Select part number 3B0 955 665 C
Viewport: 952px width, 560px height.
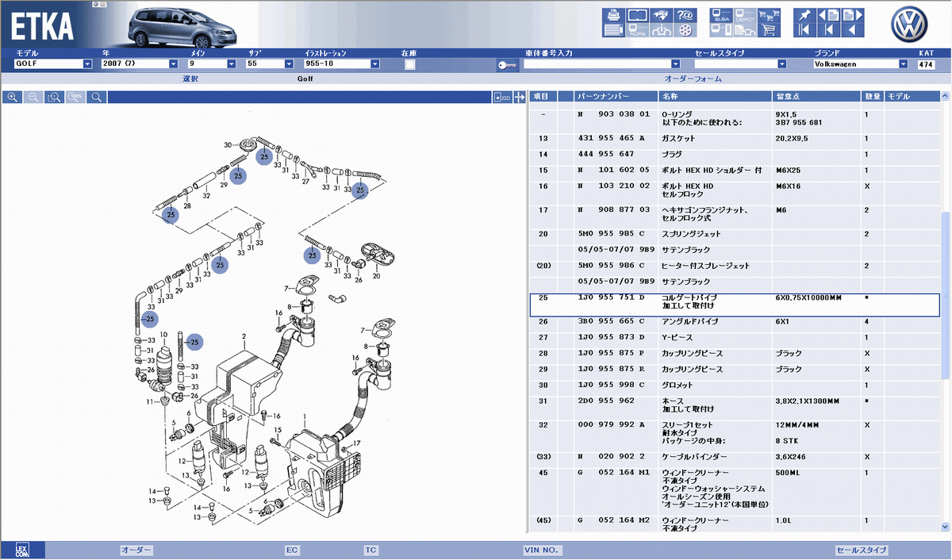click(610, 321)
